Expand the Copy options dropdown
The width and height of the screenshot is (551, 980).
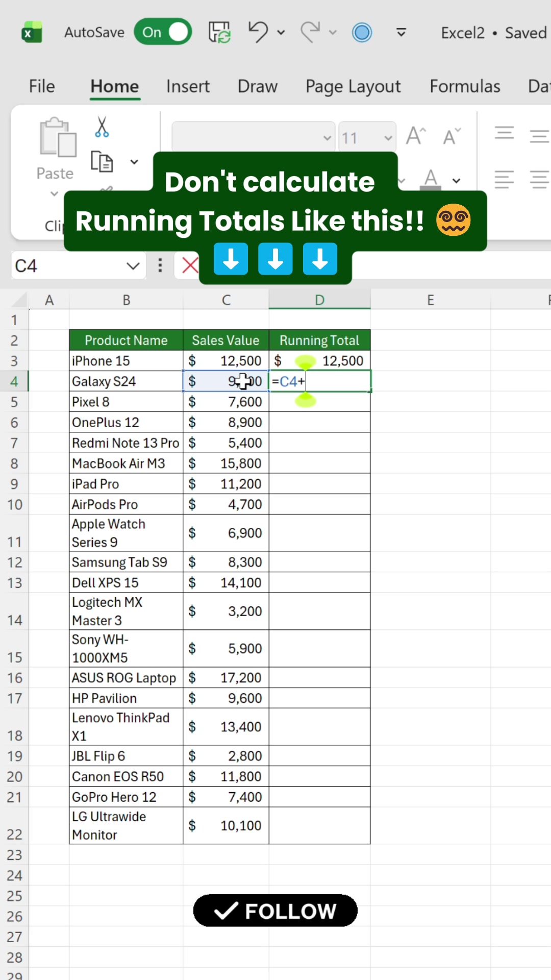point(134,162)
